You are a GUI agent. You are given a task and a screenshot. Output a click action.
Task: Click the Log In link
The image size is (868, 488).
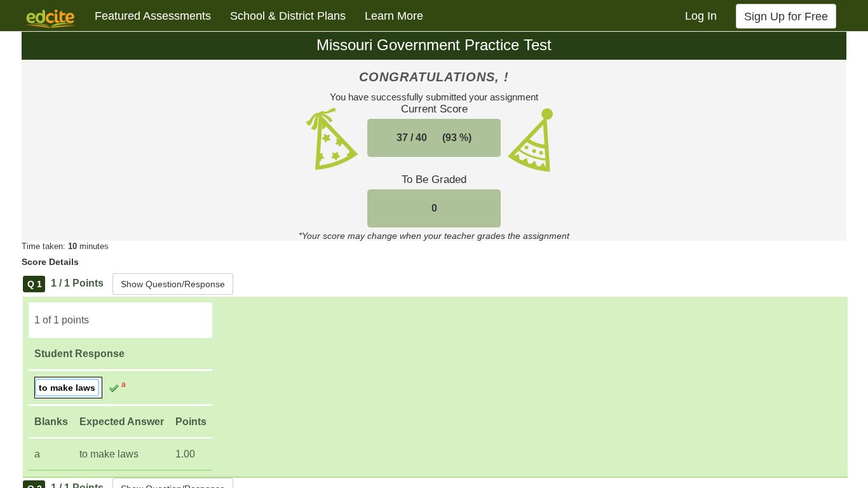(x=701, y=16)
